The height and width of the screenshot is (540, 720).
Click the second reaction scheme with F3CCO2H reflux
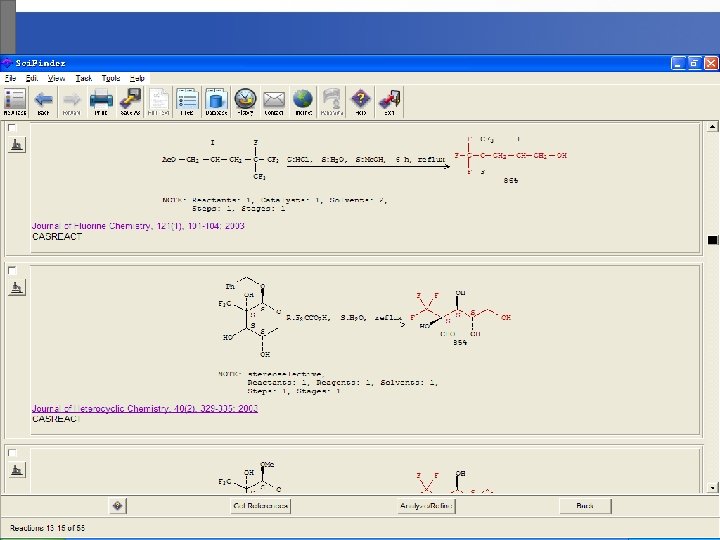pyautogui.click(x=365, y=318)
